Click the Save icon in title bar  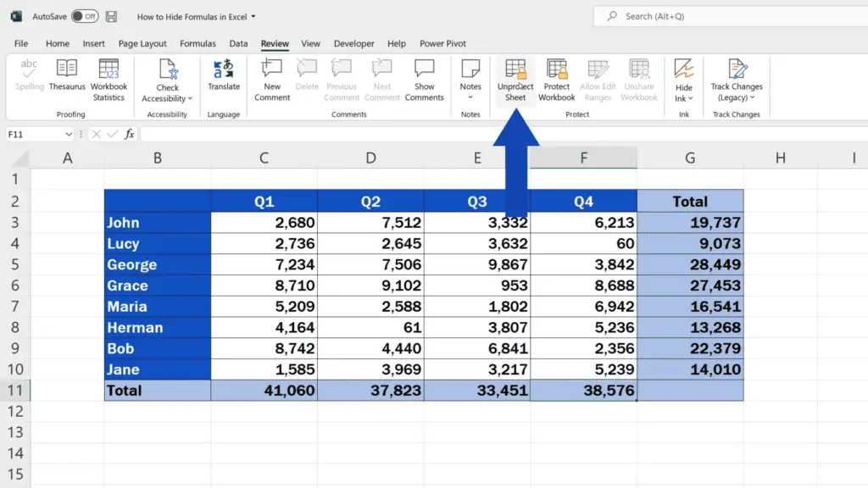point(111,17)
